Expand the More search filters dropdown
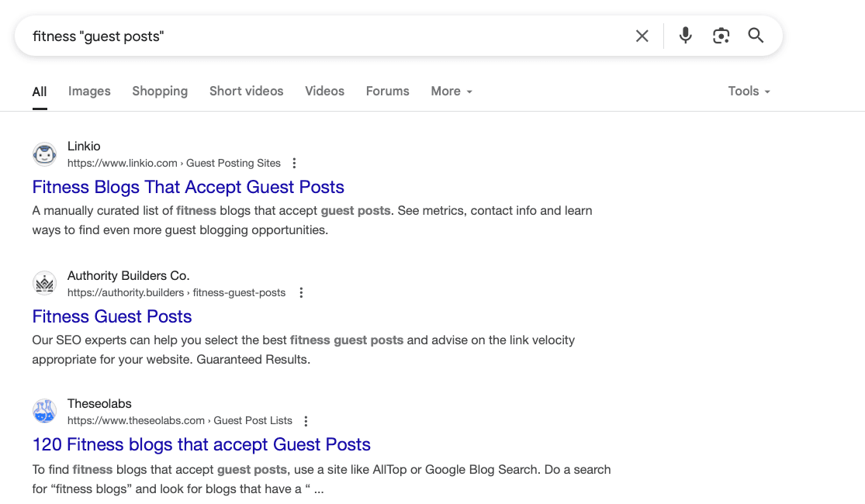 click(451, 91)
